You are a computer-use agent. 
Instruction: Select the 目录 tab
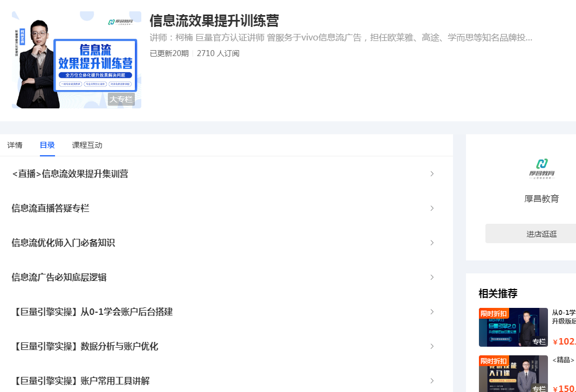(x=47, y=145)
